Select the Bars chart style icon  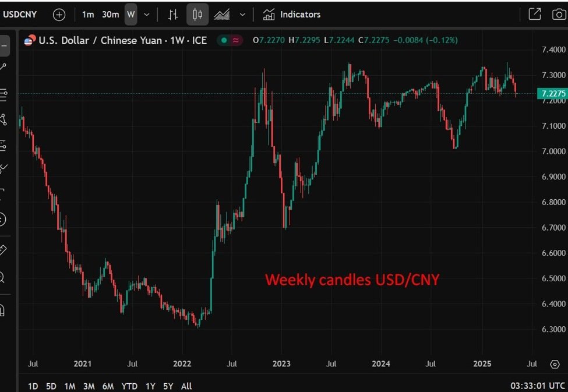tap(173, 15)
